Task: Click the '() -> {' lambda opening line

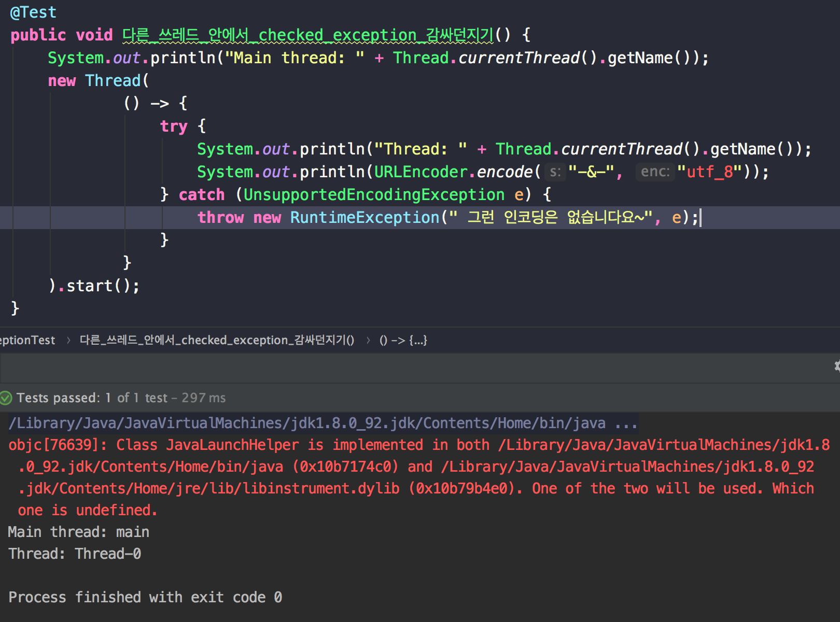Action: 156,103
